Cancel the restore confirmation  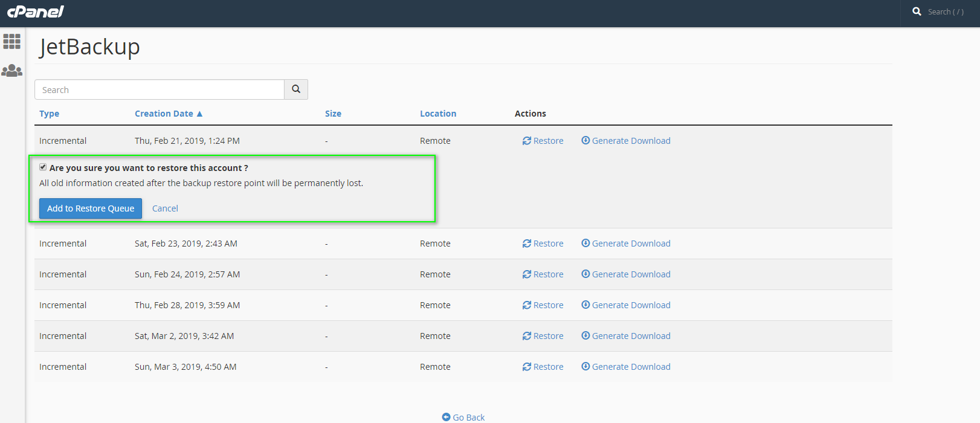tap(165, 208)
